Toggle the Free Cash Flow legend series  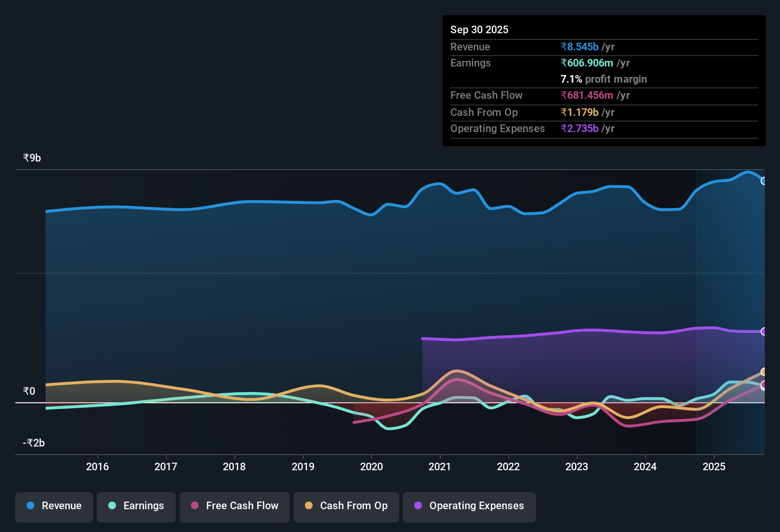tap(235, 506)
